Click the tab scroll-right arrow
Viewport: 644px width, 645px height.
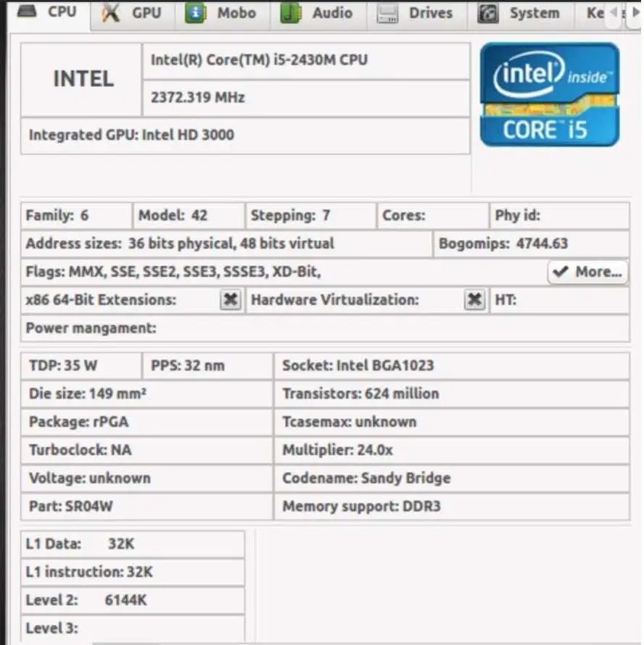636,13
